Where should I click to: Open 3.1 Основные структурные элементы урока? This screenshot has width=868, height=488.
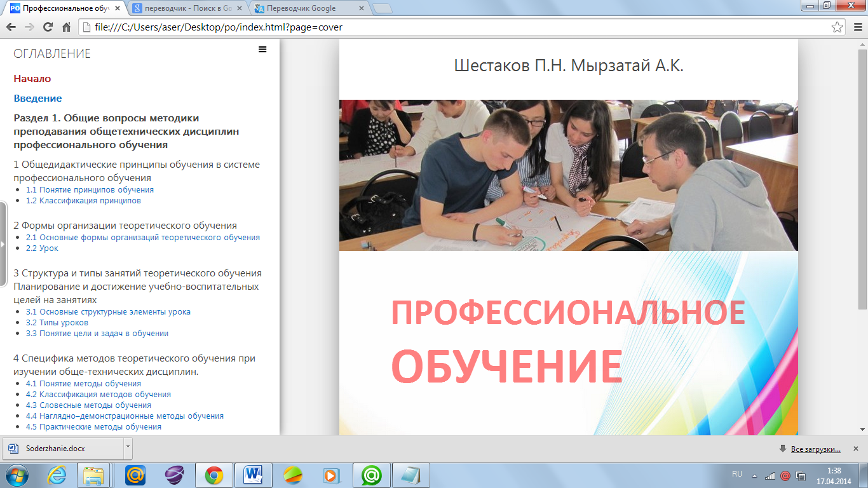coord(108,312)
